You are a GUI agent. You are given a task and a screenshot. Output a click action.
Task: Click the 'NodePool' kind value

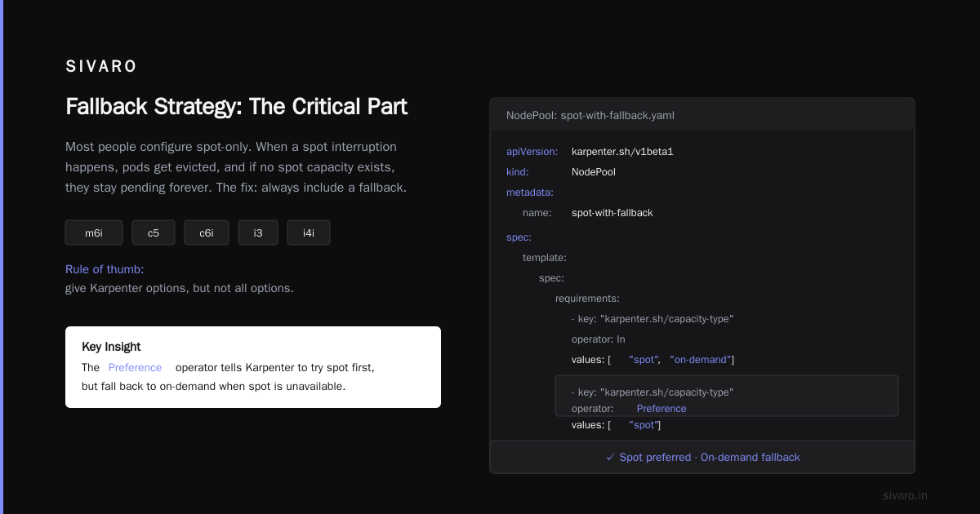point(594,172)
